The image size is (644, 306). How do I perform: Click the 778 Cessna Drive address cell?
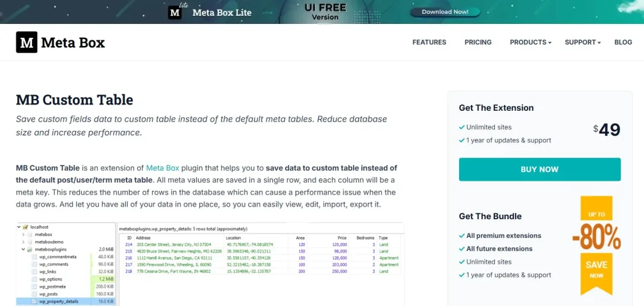174,271
